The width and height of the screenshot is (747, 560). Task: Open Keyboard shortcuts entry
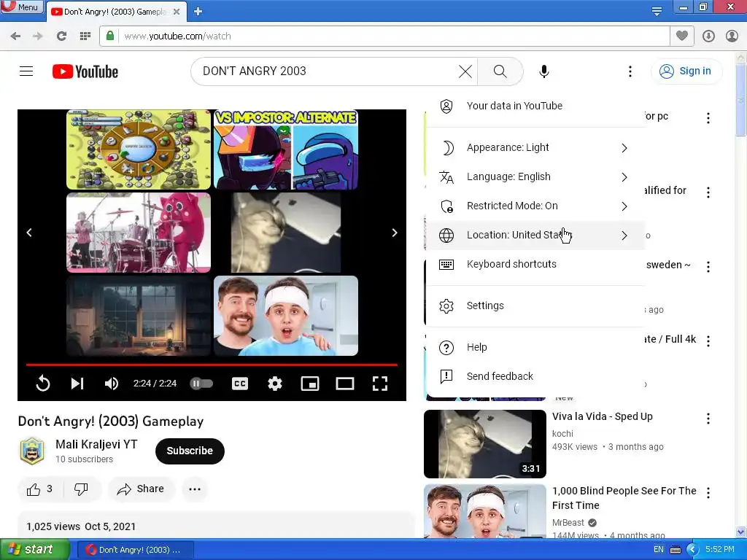pos(535,264)
